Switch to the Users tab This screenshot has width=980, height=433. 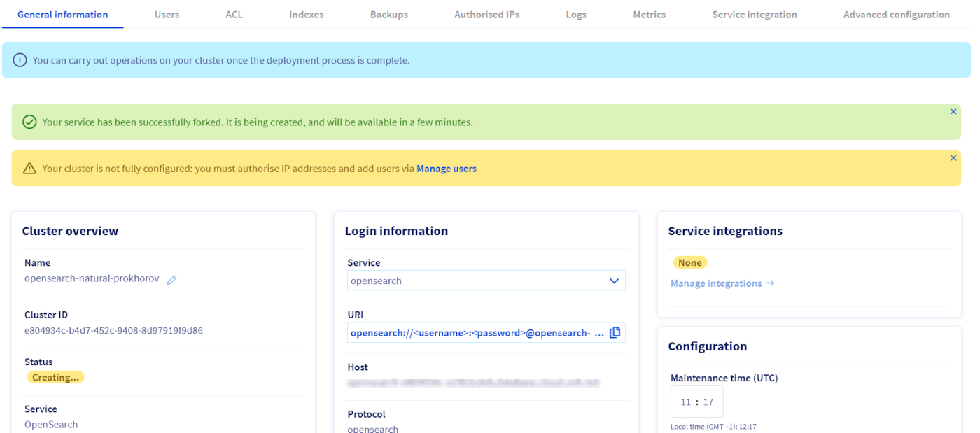click(167, 15)
